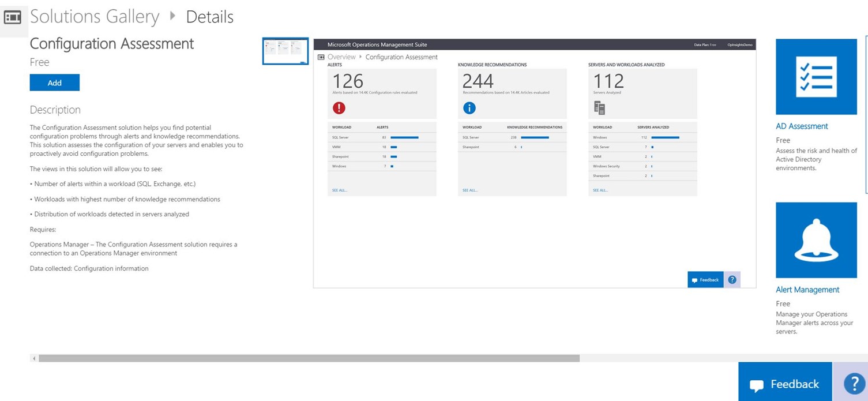
Task: Select the small screenshot thumbnail preview
Action: coord(285,51)
